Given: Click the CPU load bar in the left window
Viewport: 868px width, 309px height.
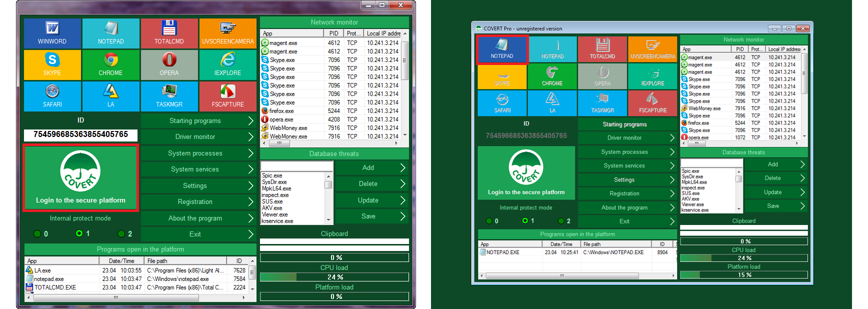Looking at the screenshot, I should 334,277.
